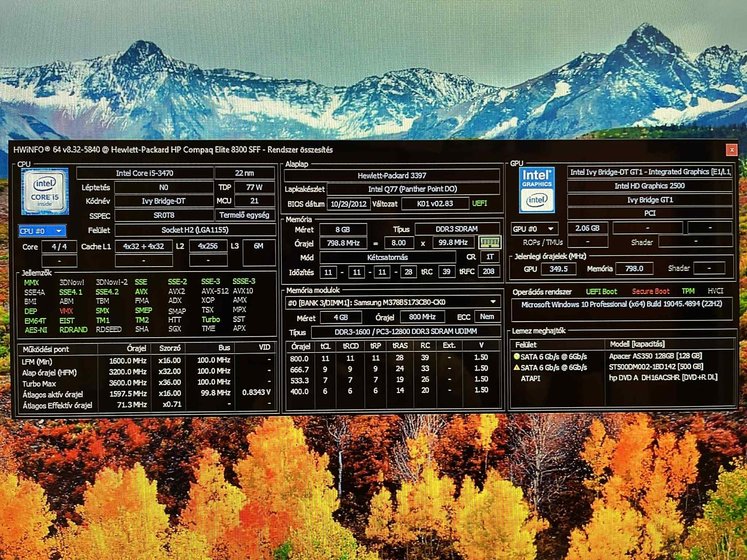Select the "Alap órajel (HFM)" row

click(147, 372)
